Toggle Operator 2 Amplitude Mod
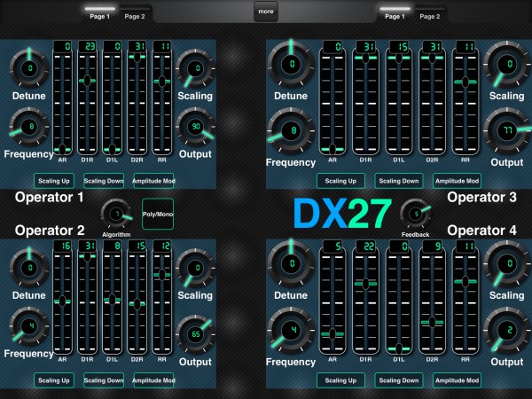This screenshot has width=532, height=399. click(x=153, y=380)
